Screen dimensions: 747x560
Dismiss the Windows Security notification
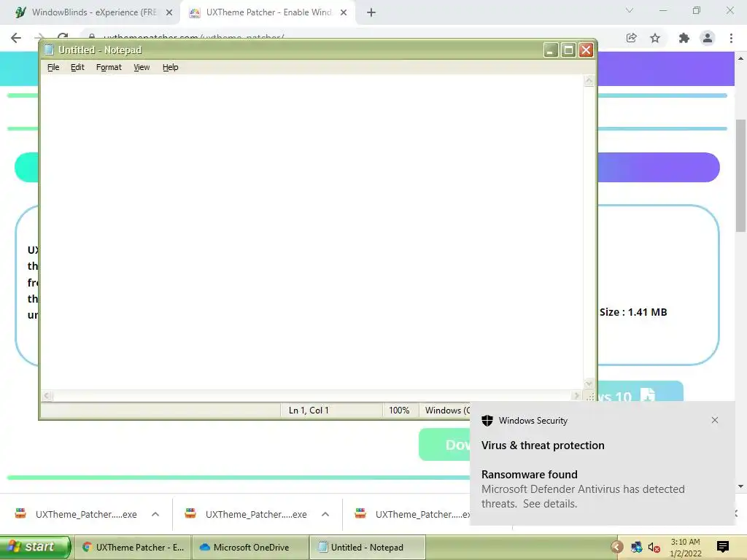[x=715, y=420]
